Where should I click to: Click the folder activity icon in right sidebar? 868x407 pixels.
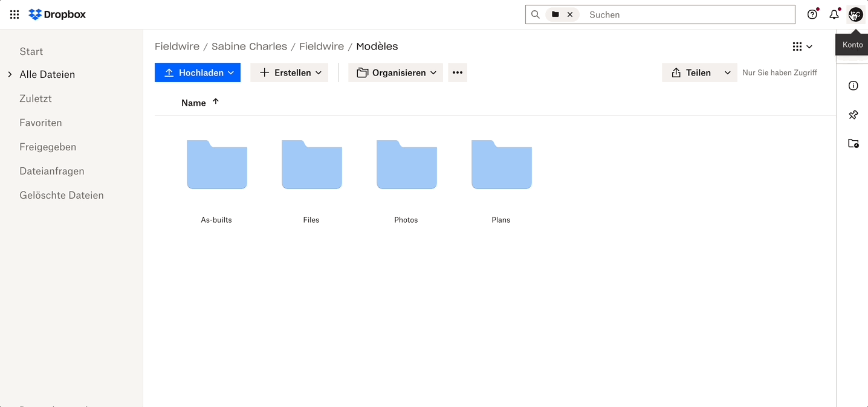[853, 143]
